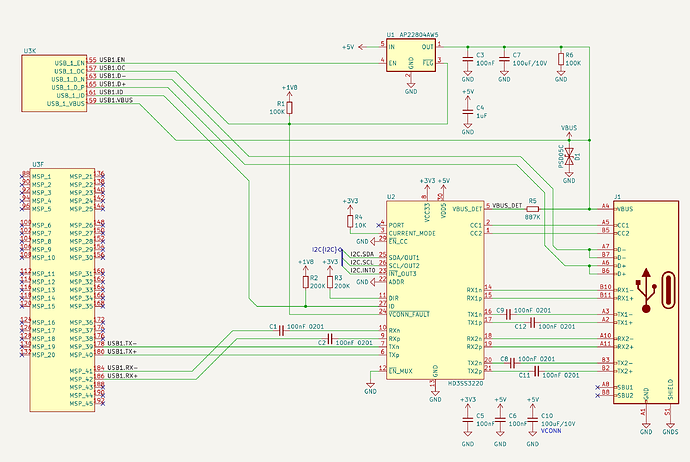690x462 pixels.
Task: Click the I2C.SCL bus member label
Action: pyautogui.click(x=362, y=262)
